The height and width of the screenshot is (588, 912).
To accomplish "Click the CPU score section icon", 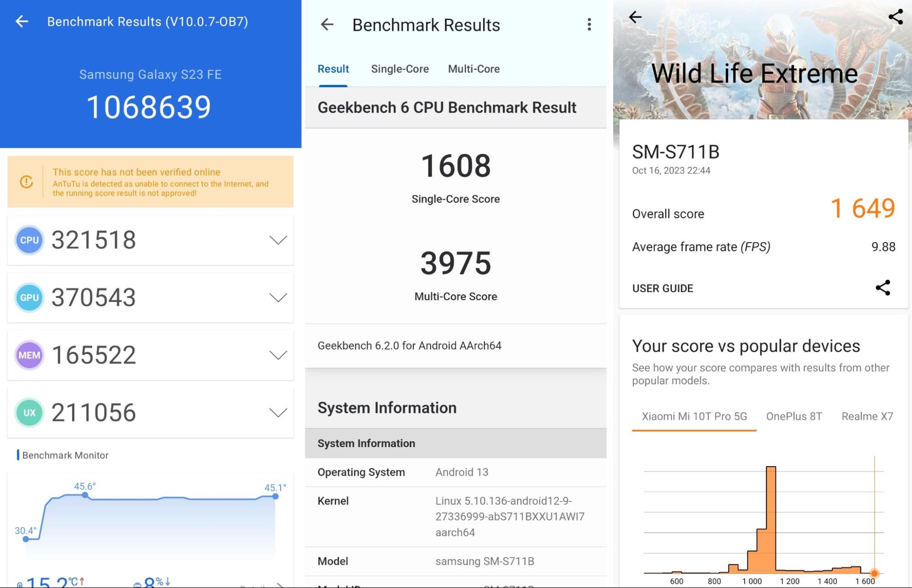I will (29, 239).
